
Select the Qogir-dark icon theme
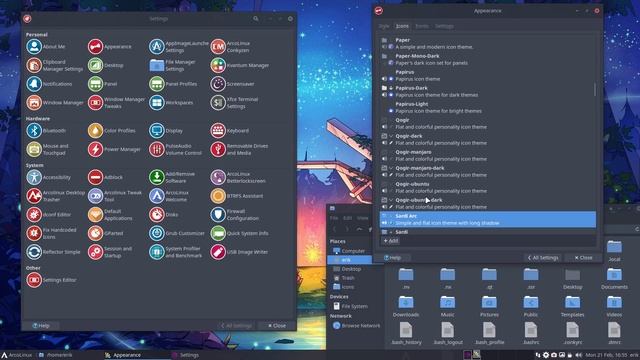click(488, 139)
